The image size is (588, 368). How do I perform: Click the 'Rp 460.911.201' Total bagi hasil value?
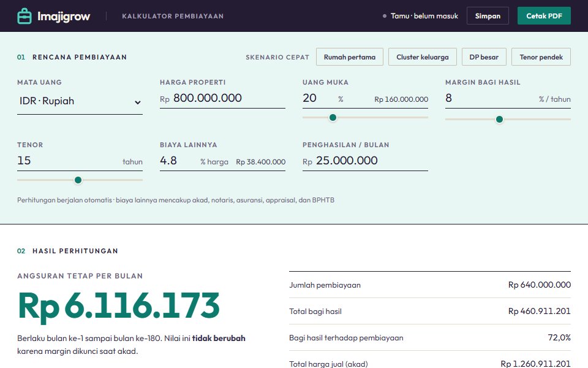pos(539,311)
